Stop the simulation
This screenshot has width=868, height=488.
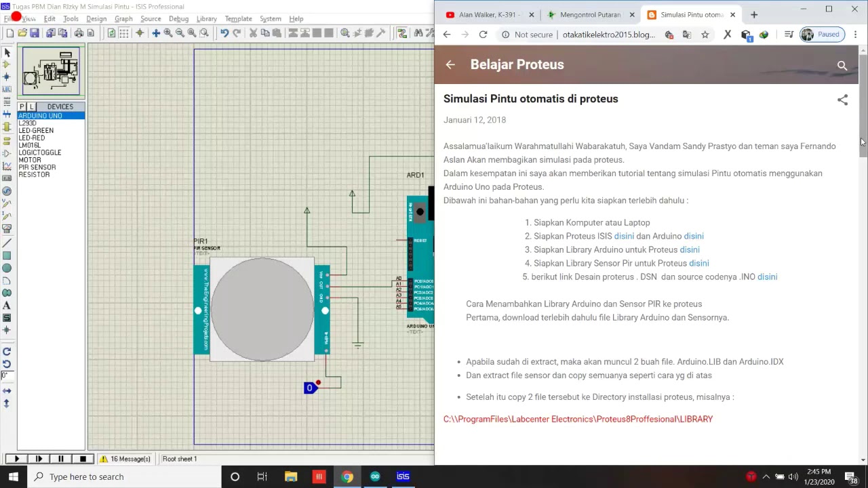click(x=83, y=459)
